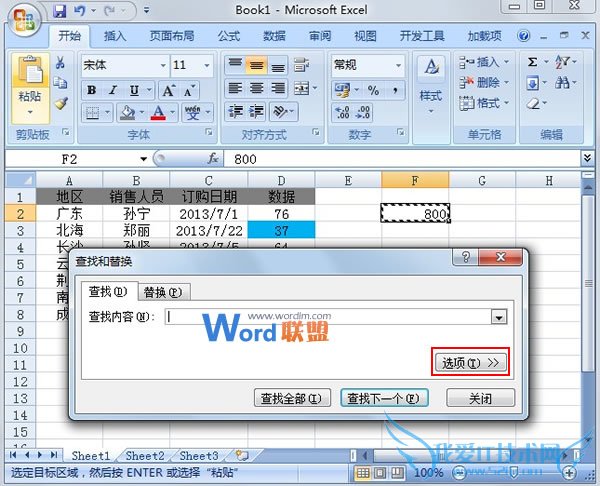Click the Copy icon in clipboard group
Screen dimensions: 600x486
(60, 83)
